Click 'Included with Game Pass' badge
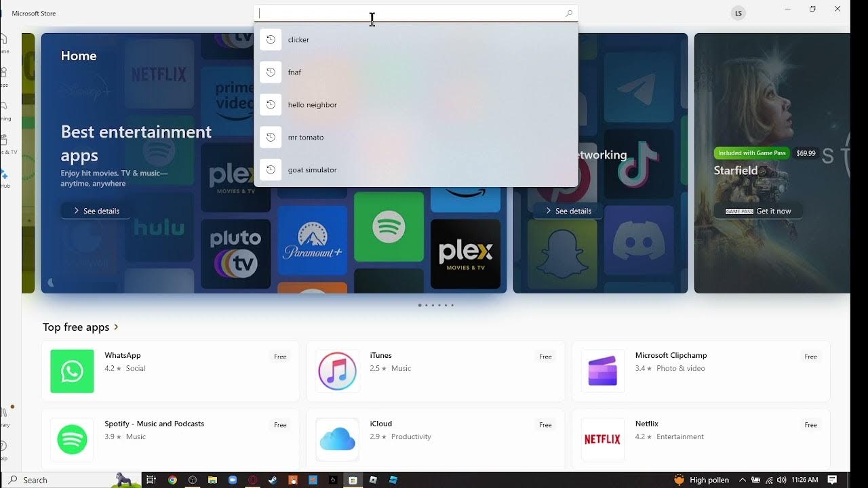Viewport: 868px width, 488px height. pos(752,153)
